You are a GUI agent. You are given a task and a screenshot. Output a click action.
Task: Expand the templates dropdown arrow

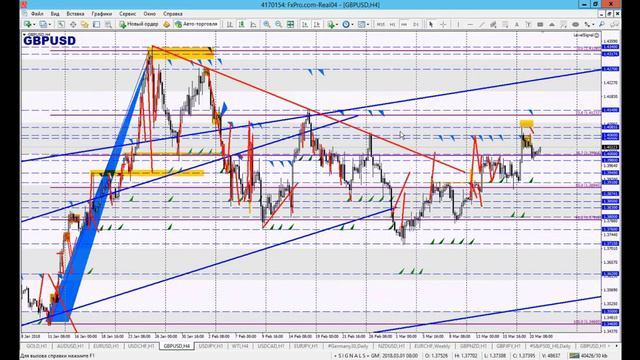[x=368, y=24]
